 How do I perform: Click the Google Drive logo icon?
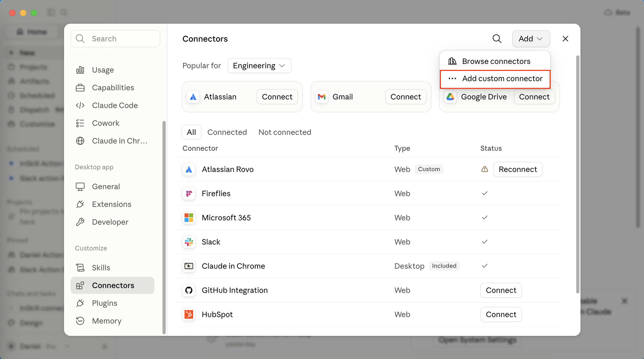tap(450, 97)
